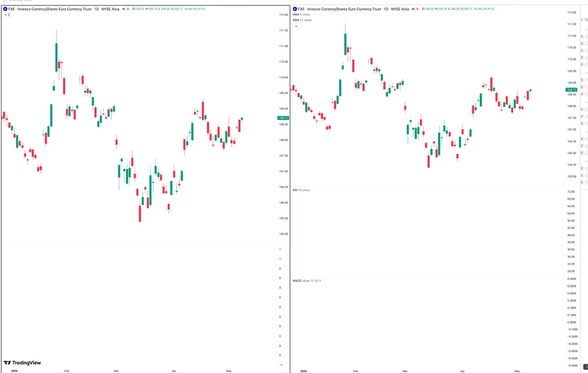This screenshot has height=373, width=588.
Task: Select the EMA 9 close indicator label
Action: coord(301,15)
